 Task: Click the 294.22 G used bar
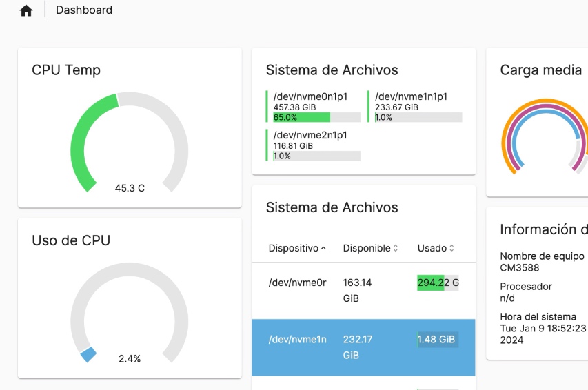coord(438,283)
